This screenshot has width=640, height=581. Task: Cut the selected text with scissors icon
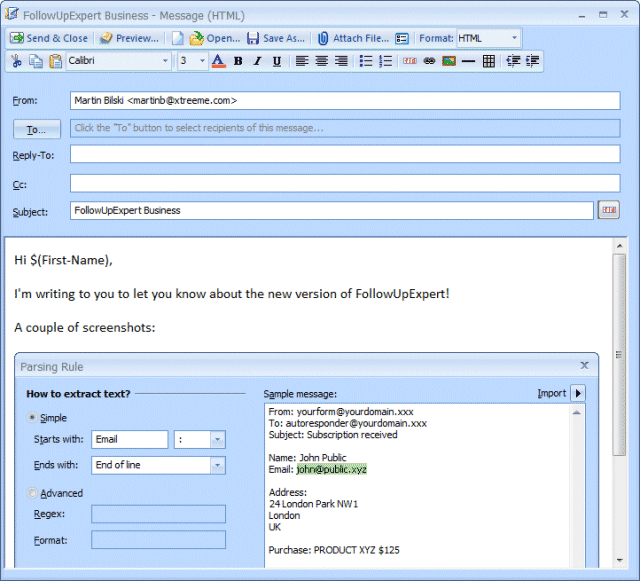click(x=16, y=61)
